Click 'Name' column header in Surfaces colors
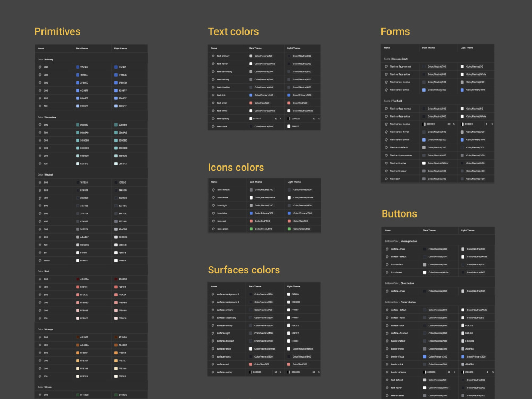Viewport: 532px width, 399px height. click(x=214, y=286)
